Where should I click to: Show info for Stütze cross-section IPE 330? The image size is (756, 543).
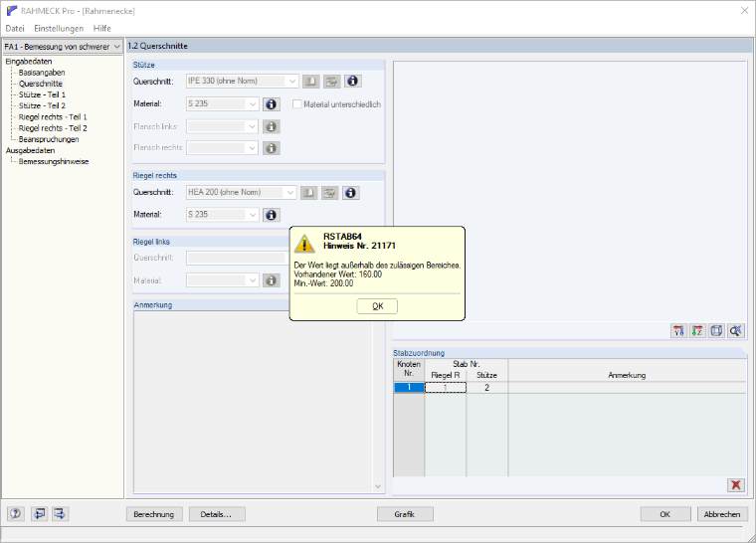pyautogui.click(x=353, y=81)
